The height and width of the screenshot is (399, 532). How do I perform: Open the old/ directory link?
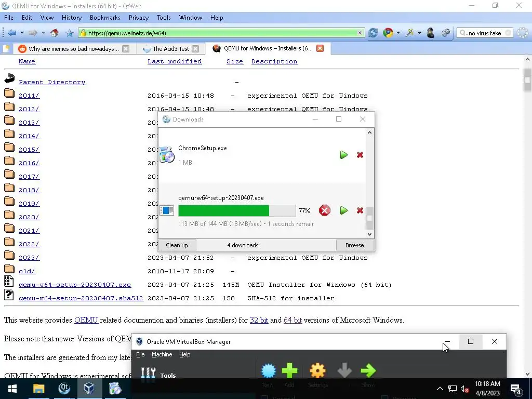(27, 271)
